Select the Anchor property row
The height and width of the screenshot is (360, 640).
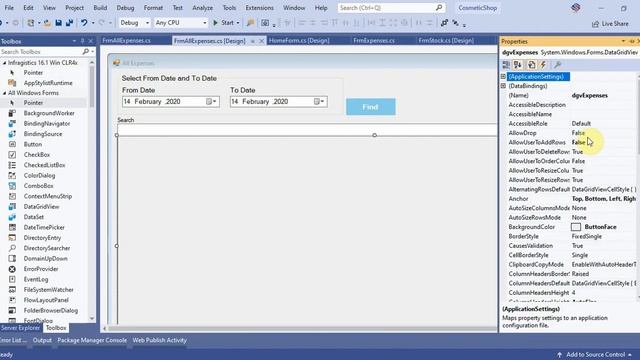coord(571,199)
